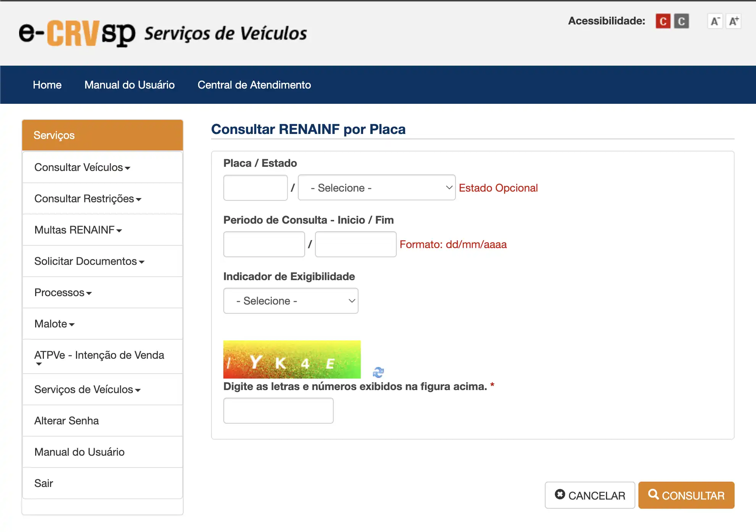Click the e-CRVsp logo

(77, 34)
